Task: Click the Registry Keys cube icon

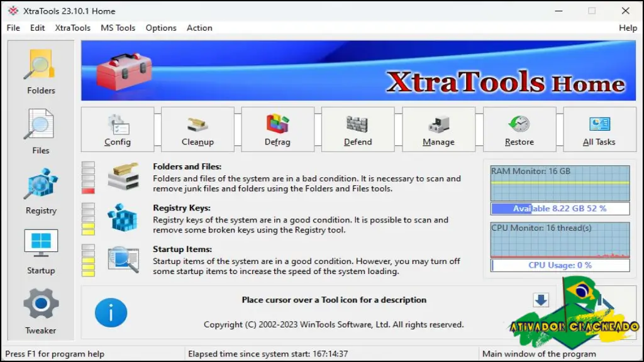Action: [123, 217]
